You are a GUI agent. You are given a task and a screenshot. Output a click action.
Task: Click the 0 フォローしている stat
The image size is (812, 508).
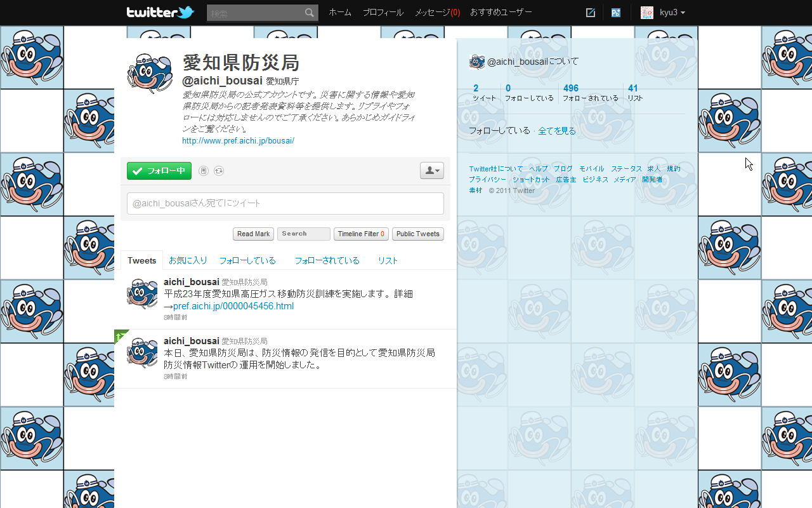529,93
